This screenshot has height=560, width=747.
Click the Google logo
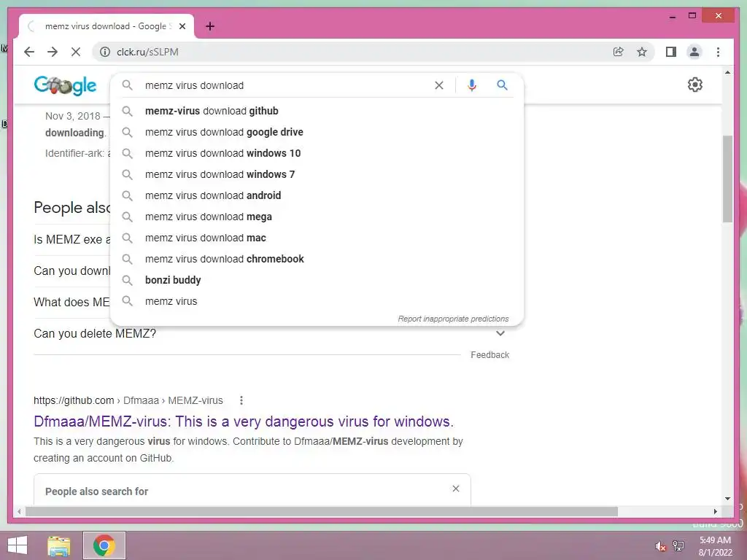(x=65, y=85)
